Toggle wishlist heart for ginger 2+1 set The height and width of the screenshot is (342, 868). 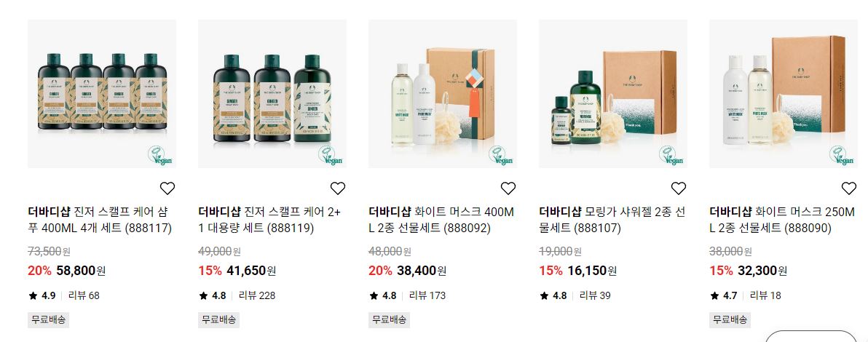[x=338, y=188]
